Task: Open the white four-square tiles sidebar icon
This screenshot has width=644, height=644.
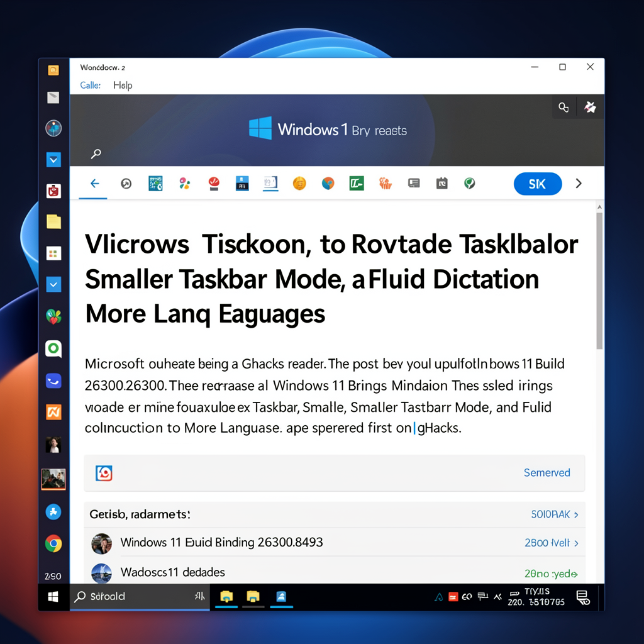Action: click(x=53, y=253)
